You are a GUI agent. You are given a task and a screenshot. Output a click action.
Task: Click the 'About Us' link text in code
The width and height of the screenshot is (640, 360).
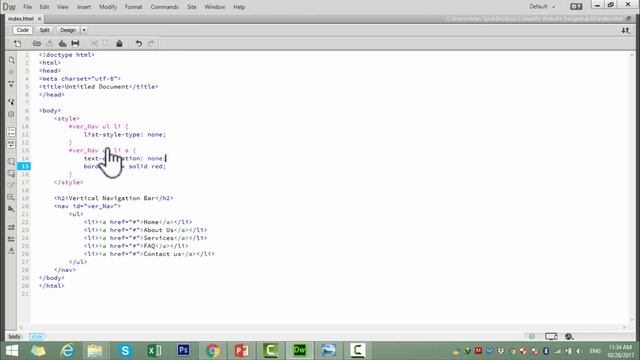tap(158, 230)
